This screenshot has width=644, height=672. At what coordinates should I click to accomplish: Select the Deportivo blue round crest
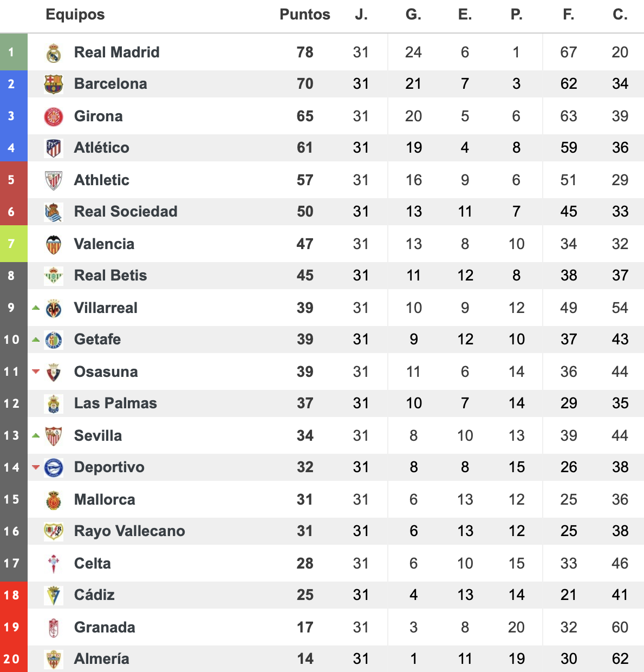(54, 467)
